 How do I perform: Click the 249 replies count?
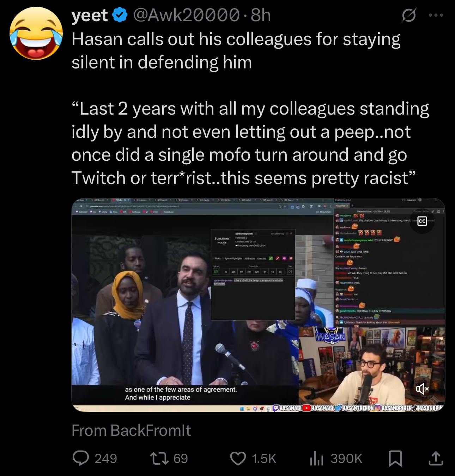click(105, 458)
